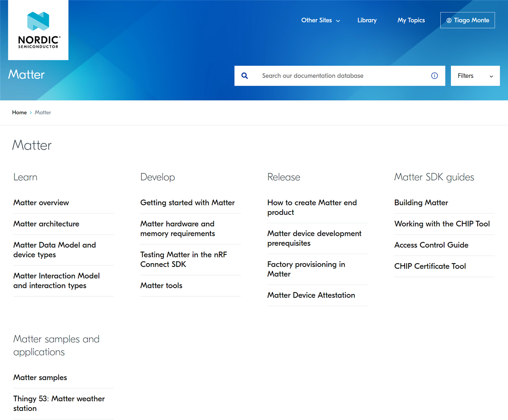Click the Learn section heading

[x=25, y=177]
